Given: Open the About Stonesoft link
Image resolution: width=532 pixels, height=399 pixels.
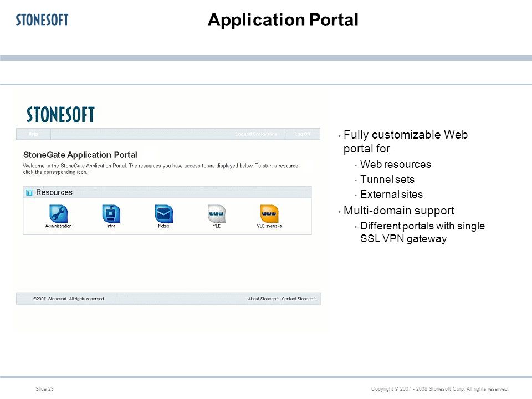Looking at the screenshot, I should pyautogui.click(x=263, y=299).
